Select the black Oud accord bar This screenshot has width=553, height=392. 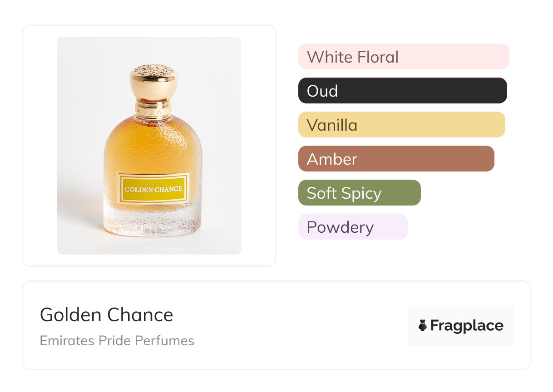[x=402, y=91]
